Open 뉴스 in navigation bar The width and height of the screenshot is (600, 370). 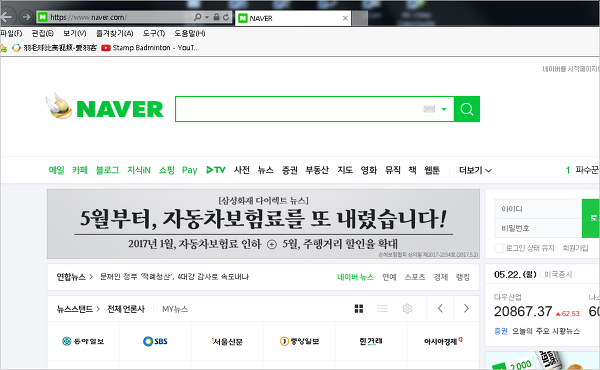point(266,170)
